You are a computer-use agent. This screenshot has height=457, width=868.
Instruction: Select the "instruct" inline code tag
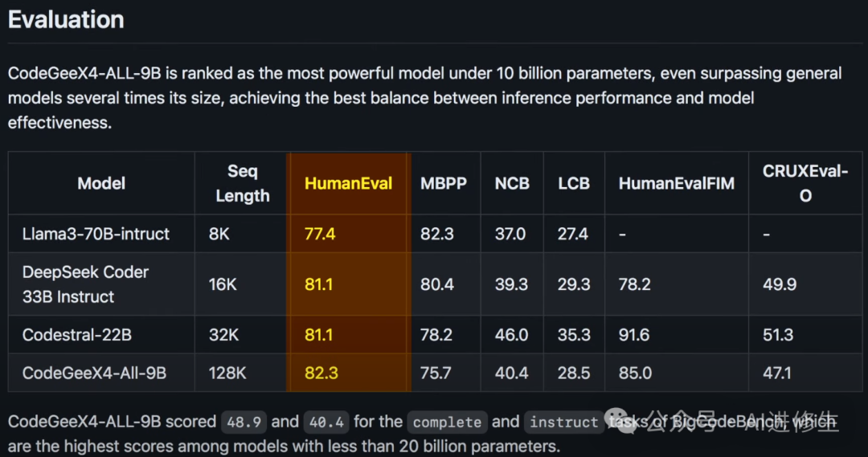[x=564, y=422]
